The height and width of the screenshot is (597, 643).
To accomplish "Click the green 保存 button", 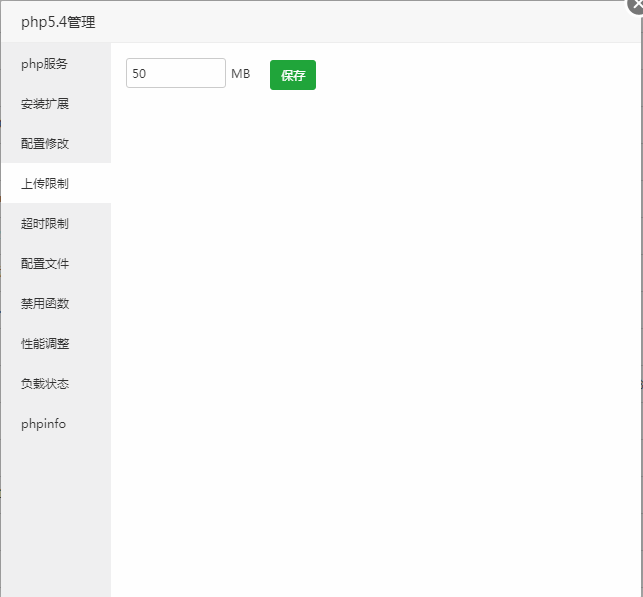I will (293, 75).
